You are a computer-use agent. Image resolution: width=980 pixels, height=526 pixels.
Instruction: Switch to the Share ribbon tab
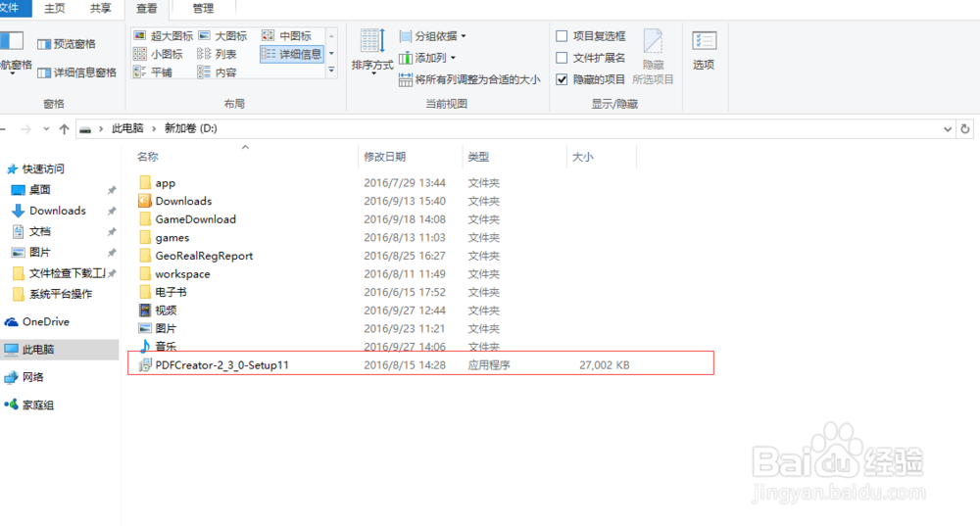pos(100,8)
